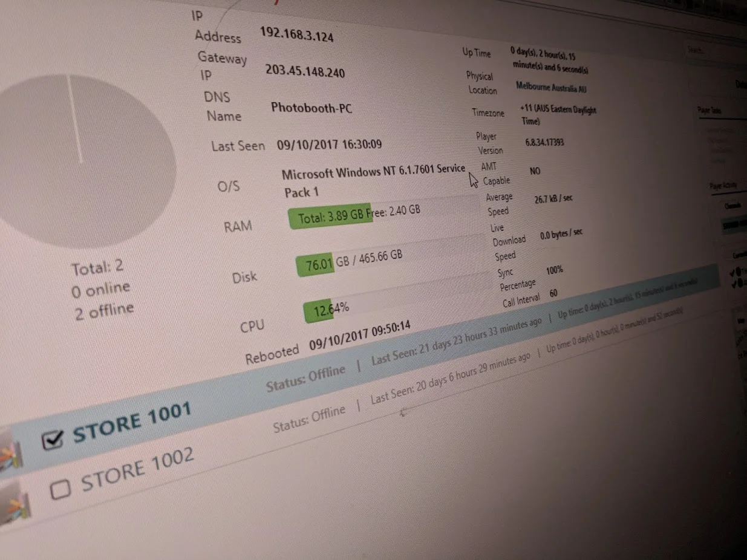The width and height of the screenshot is (747, 560).
Task: Tick the STORE 1002 checkbox
Action: (60, 490)
